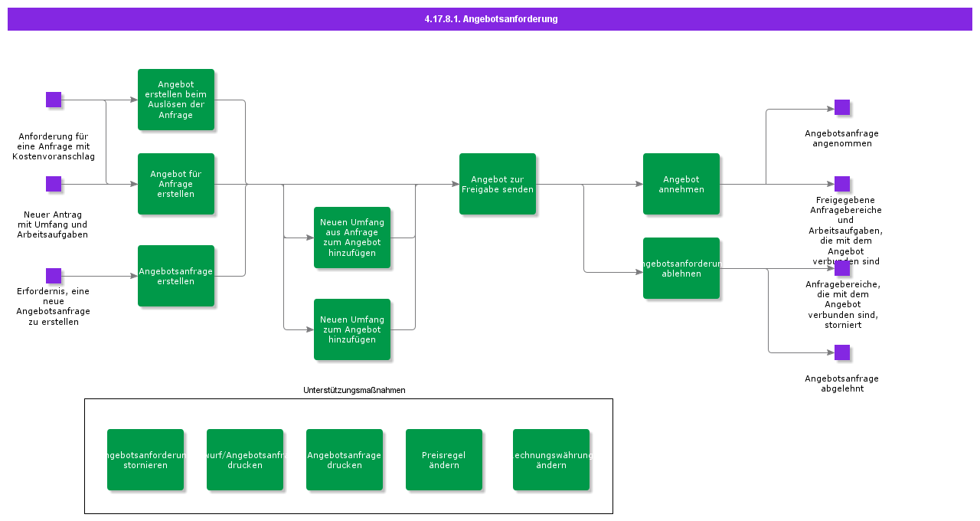Click purple node above Anfragebereiche storniert label

[x=842, y=268]
